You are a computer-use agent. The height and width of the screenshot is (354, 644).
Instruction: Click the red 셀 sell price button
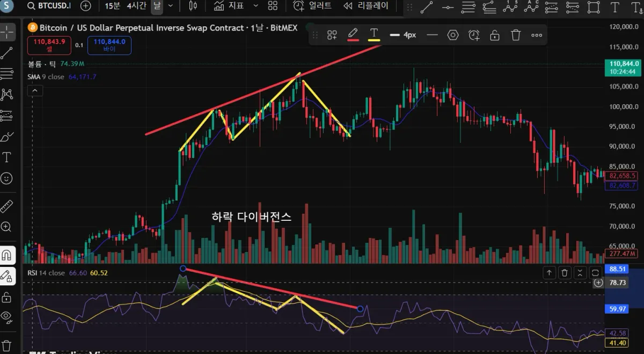click(x=49, y=45)
